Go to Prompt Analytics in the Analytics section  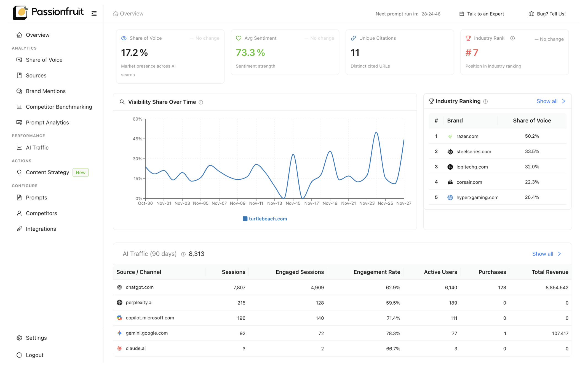(47, 122)
